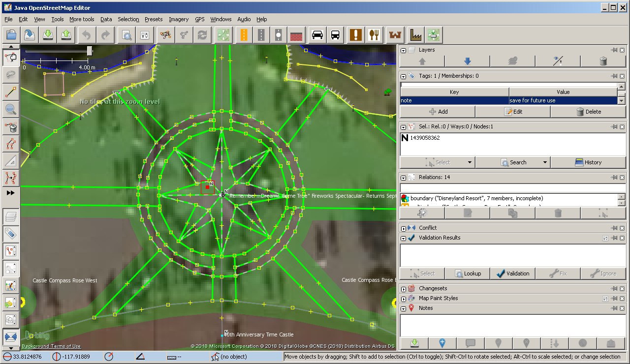
Task: Activate the Delete mode trash tool
Action: [11, 126]
